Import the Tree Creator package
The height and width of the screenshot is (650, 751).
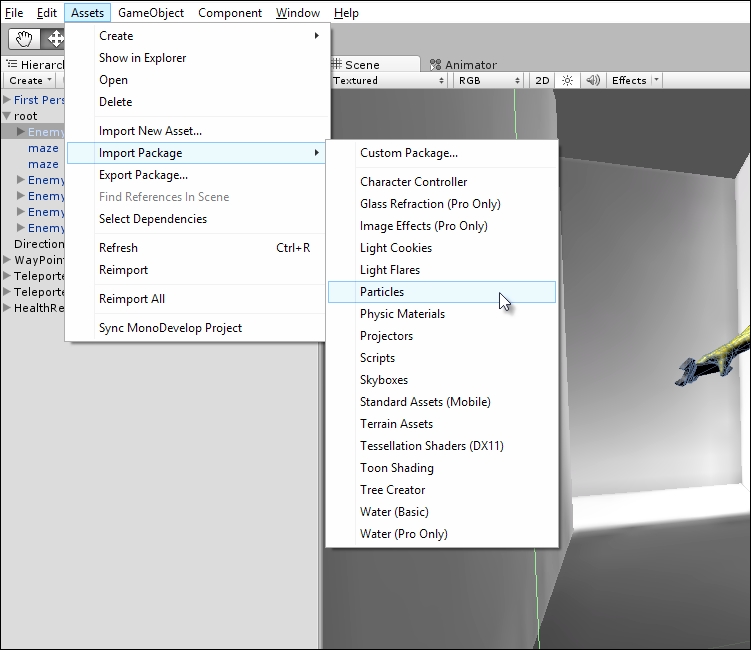(442, 490)
